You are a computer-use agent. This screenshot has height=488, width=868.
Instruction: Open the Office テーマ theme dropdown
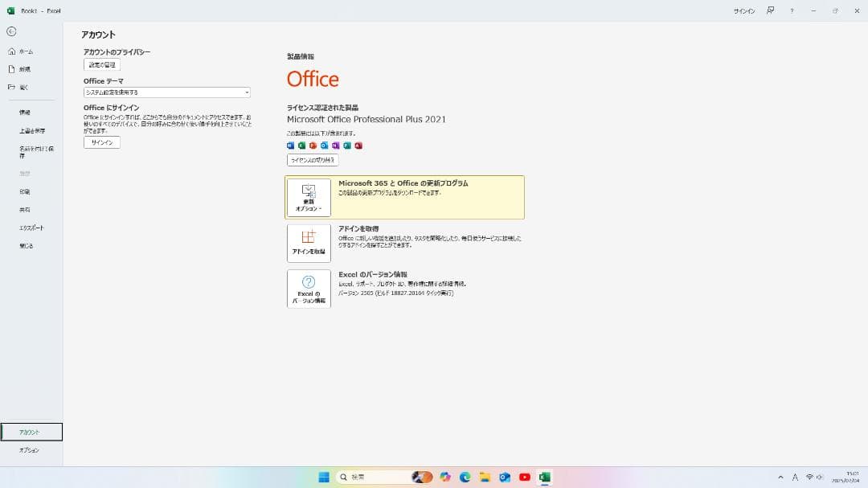coord(165,92)
